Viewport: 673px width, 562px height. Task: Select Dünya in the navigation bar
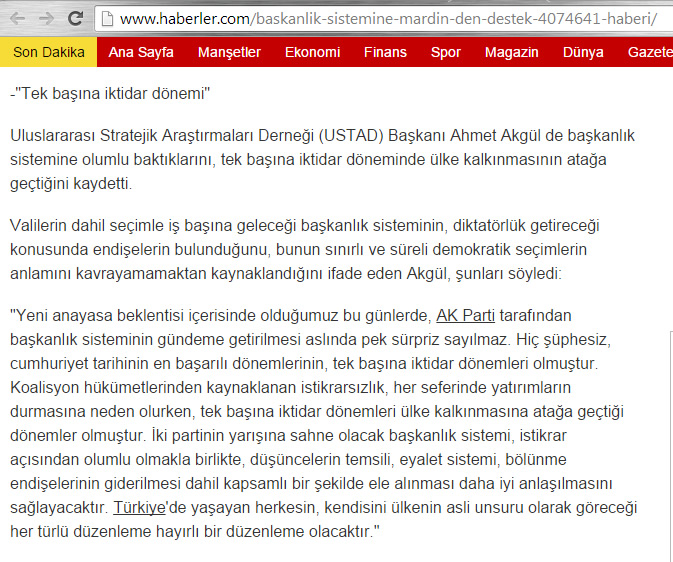(583, 52)
